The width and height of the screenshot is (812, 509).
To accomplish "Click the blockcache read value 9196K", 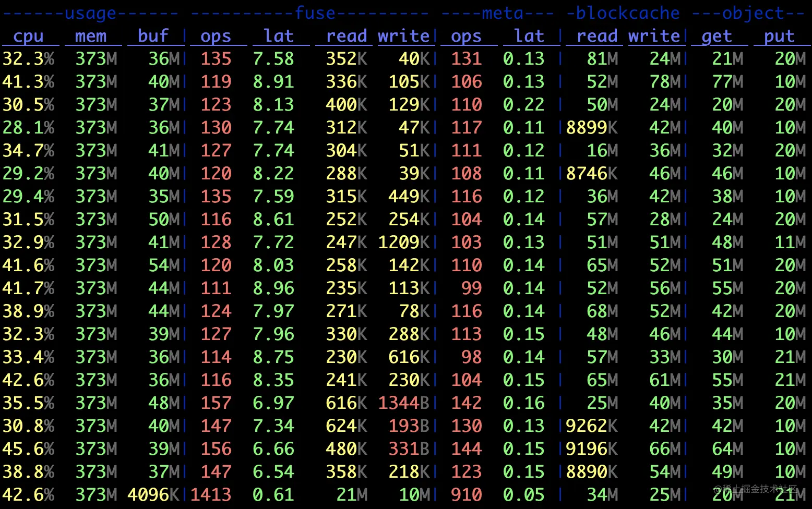I will (592, 449).
